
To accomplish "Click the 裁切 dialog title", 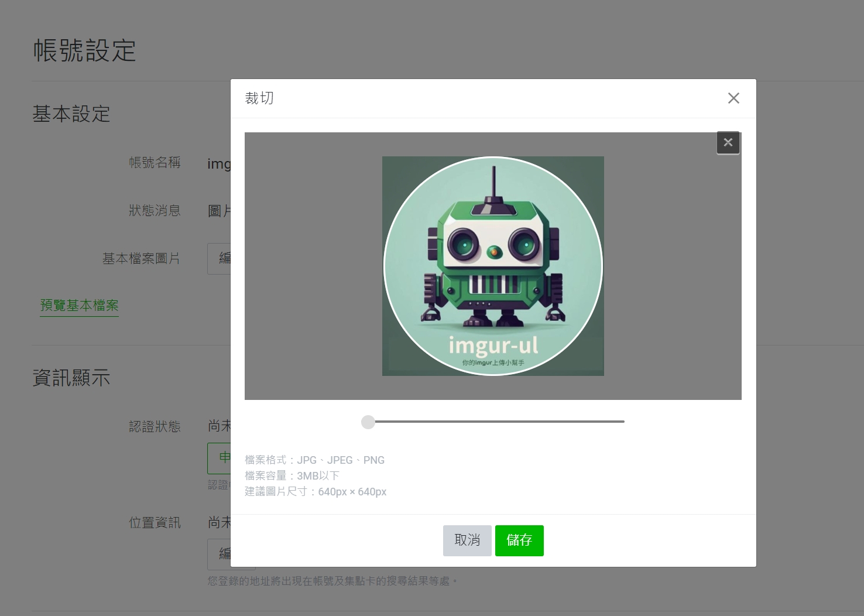I will pos(259,98).
